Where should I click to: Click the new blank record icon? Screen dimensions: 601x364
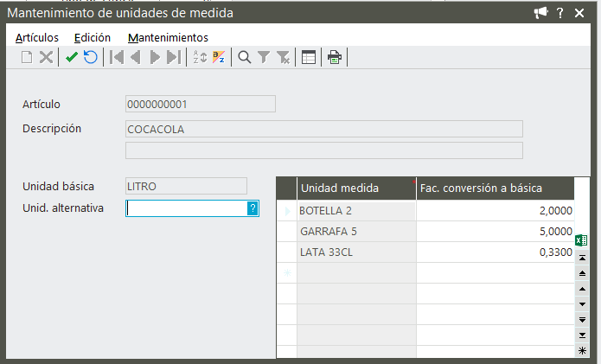point(27,57)
